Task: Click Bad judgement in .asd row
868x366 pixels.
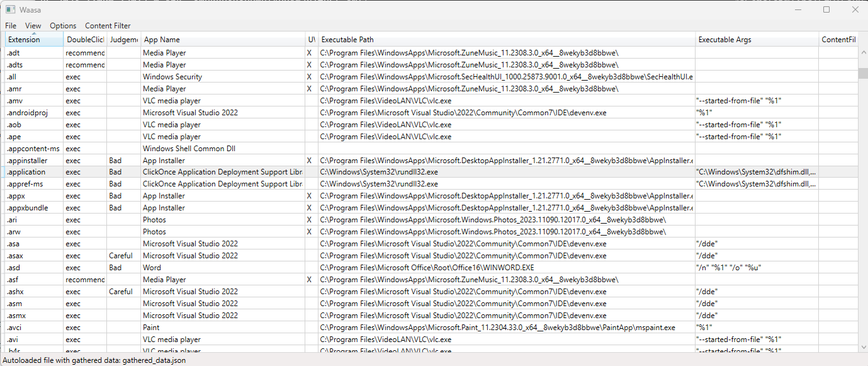Action: [123, 268]
